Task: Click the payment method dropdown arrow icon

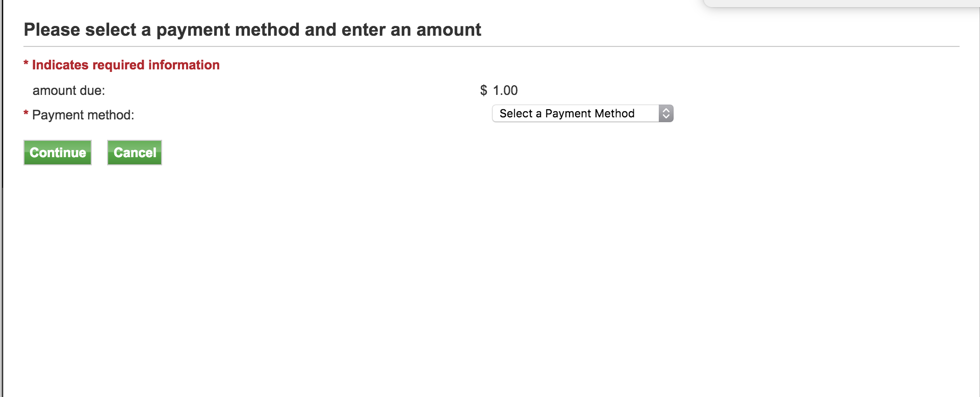Action: point(666,113)
